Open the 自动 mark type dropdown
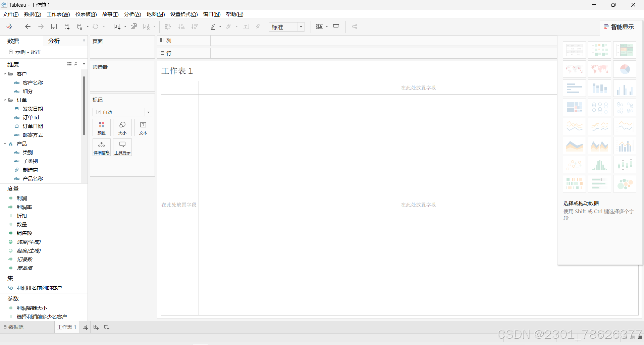Viewport: 644px width, 345px height. coord(148,112)
